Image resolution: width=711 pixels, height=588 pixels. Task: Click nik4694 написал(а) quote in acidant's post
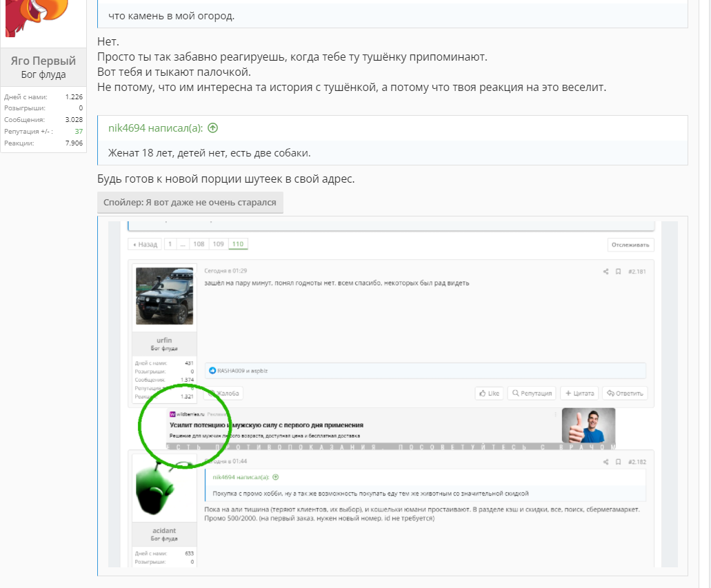(x=241, y=477)
